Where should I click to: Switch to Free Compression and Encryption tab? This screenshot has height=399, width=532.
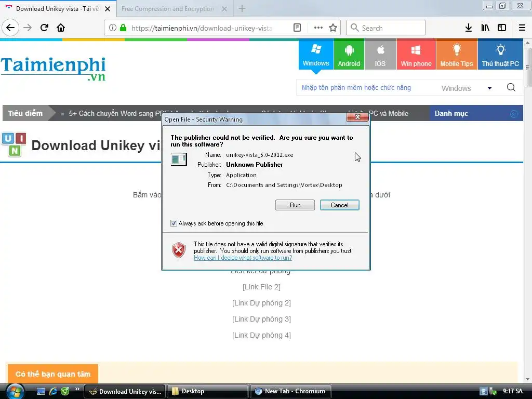point(168,9)
